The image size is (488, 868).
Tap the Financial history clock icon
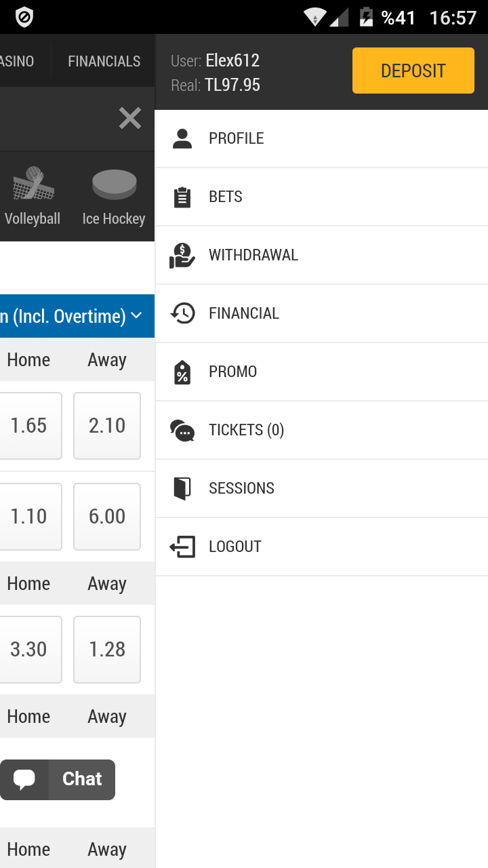[182, 313]
